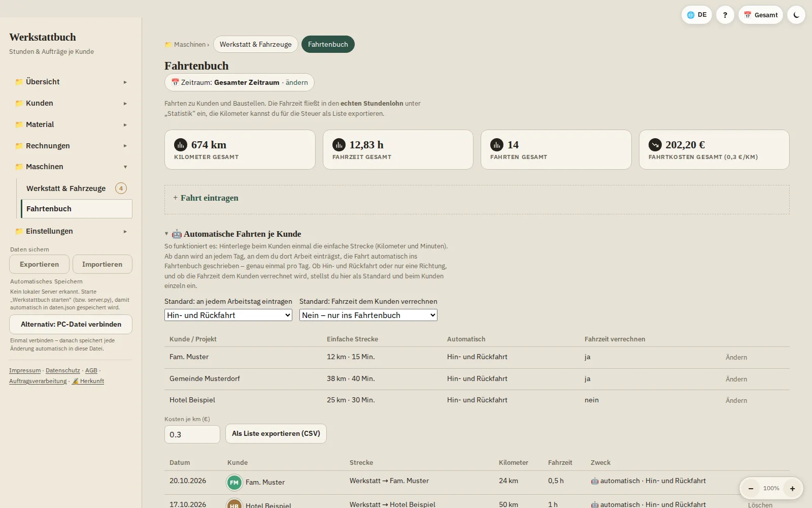Click Einstellungen folder icon in sidebar
The image size is (812, 508).
[19, 231]
